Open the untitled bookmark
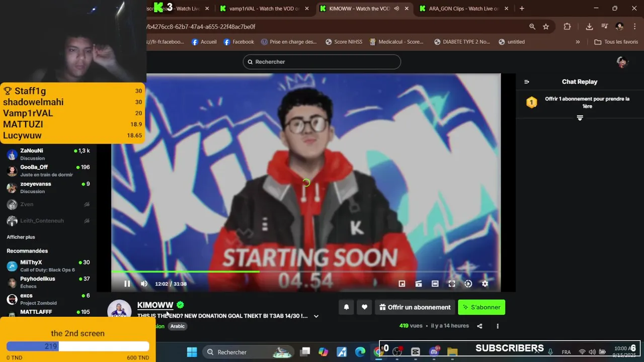Viewport: 644px width, 362px height. pyautogui.click(x=511, y=42)
